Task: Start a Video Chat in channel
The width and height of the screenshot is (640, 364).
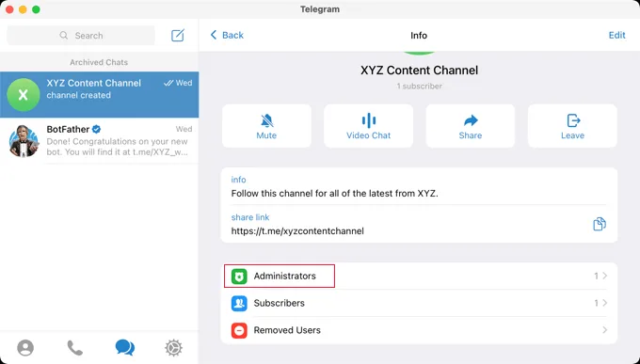Action: pyautogui.click(x=369, y=126)
